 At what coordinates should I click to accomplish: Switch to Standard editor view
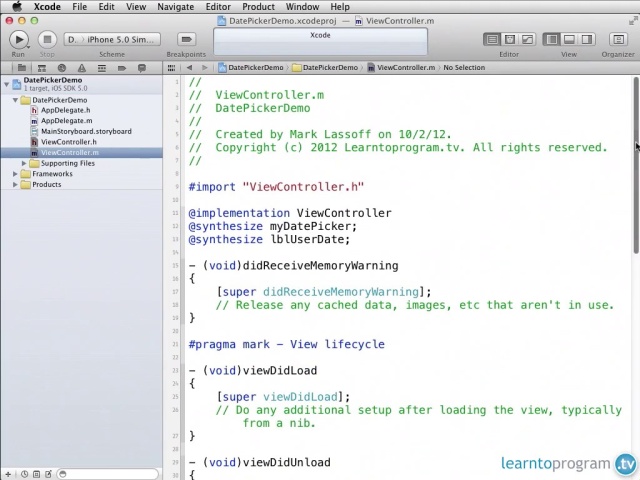[x=492, y=40]
